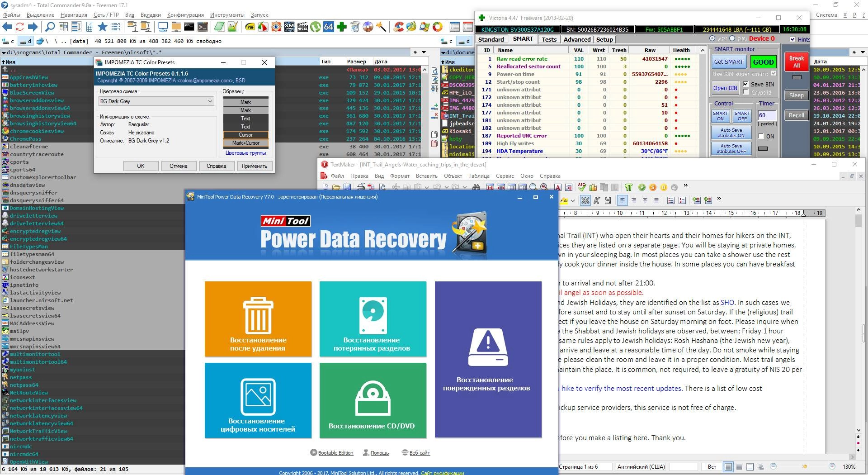Click Break All red button
This screenshot has width=868, height=475.
(x=796, y=62)
